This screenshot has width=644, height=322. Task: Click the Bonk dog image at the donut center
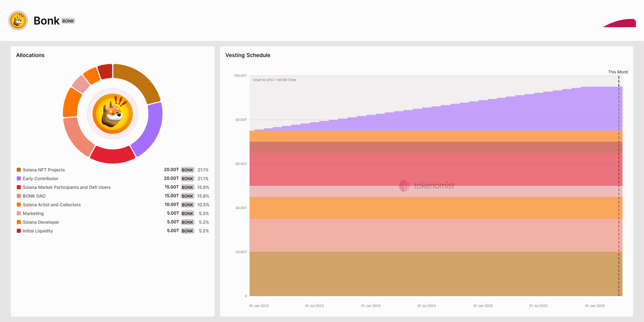pyautogui.click(x=113, y=114)
